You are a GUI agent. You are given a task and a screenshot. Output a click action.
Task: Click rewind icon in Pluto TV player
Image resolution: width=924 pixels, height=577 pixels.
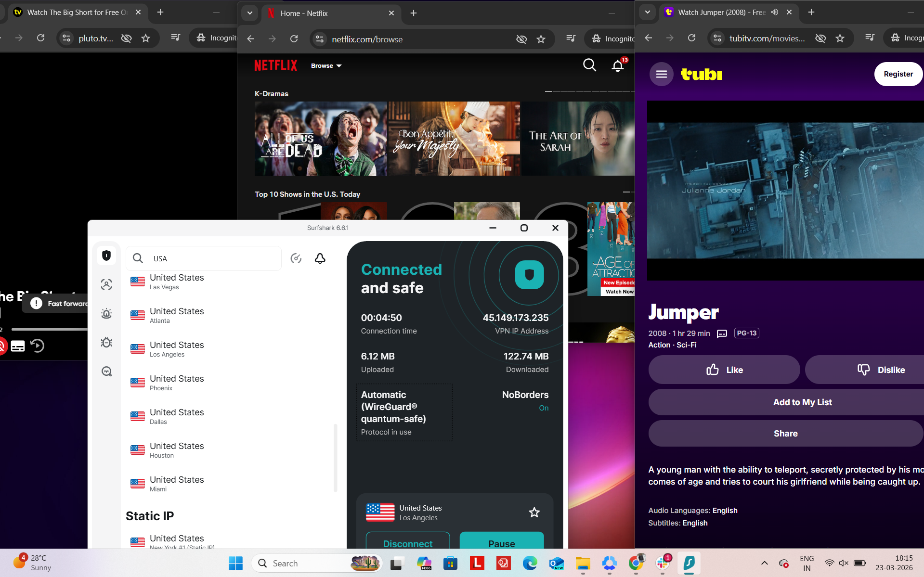pos(37,346)
